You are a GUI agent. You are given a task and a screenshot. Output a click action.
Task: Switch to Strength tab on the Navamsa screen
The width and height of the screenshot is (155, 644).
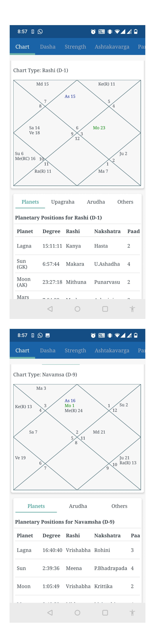[x=75, y=350]
